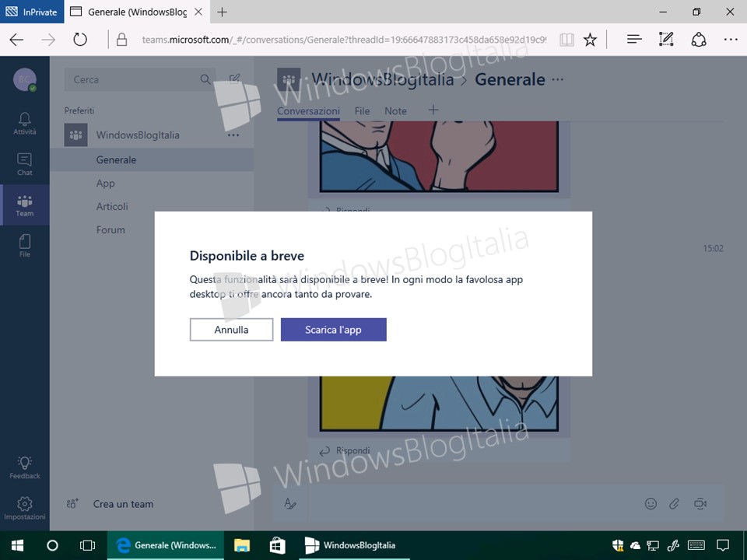Switch to the Note tab
Screen dimensions: 747x560
(x=395, y=111)
